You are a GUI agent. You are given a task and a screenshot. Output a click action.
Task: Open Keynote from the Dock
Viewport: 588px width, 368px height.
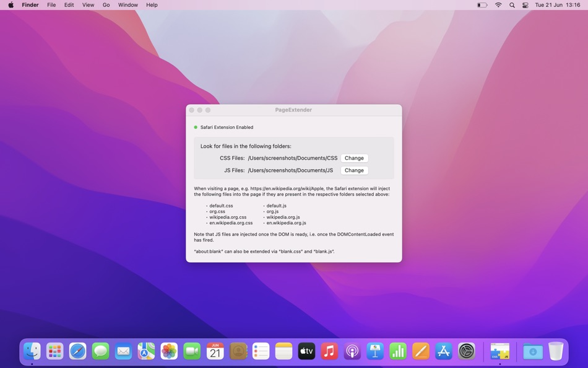pyautogui.click(x=375, y=351)
